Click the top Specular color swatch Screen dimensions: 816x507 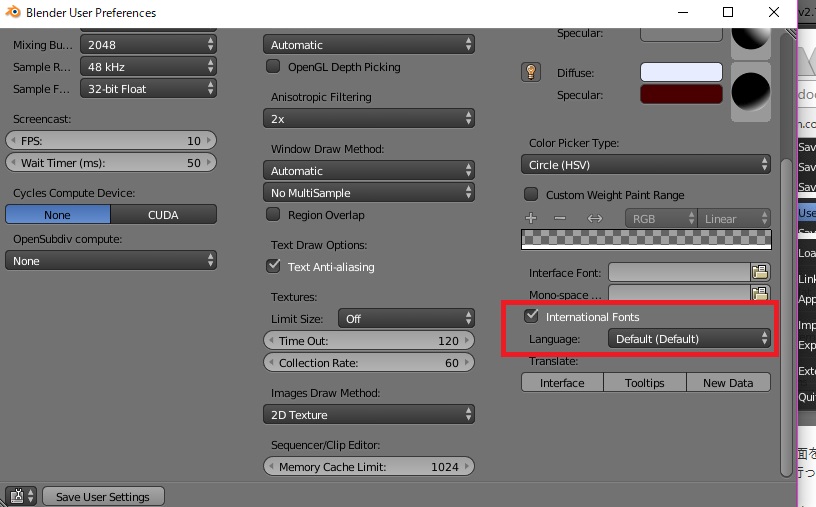681,34
